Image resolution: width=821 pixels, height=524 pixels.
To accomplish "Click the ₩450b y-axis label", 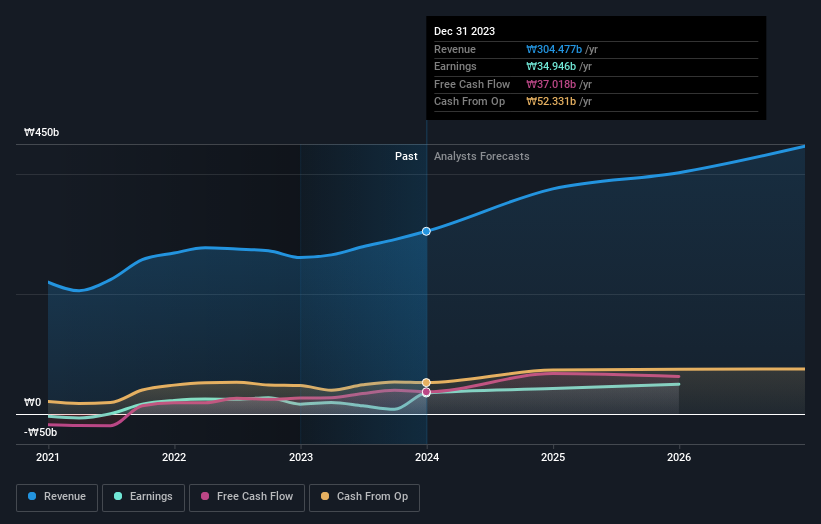I will click(x=41, y=132).
